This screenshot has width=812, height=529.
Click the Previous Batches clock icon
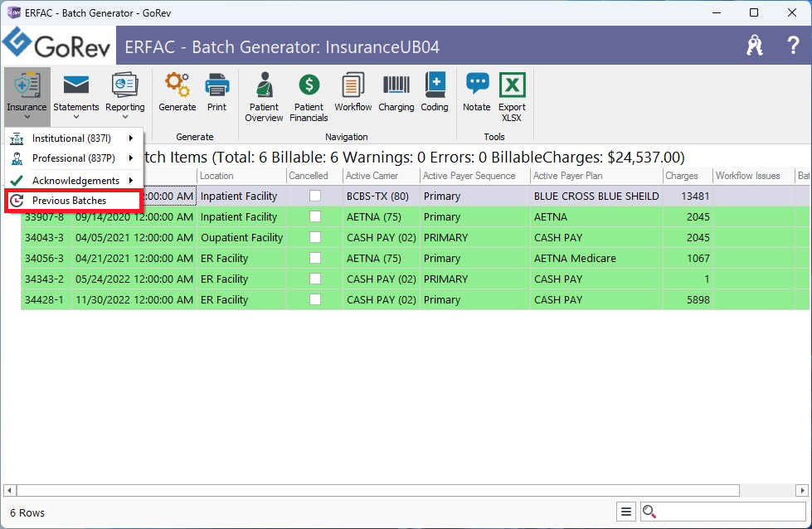coord(17,201)
